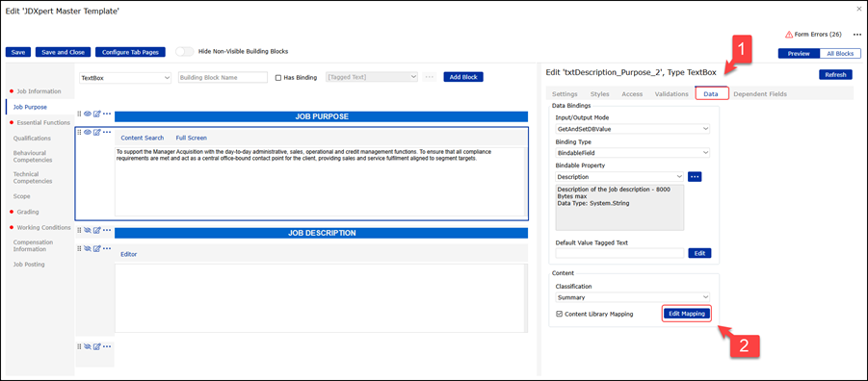Click the Add Block button
Screen dimensions: 868x381
pyautogui.click(x=463, y=77)
